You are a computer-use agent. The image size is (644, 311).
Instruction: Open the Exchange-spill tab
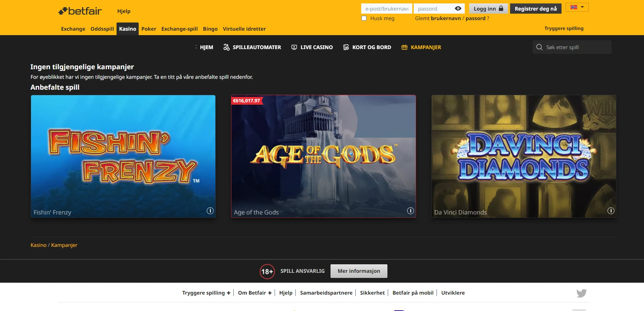click(x=180, y=29)
